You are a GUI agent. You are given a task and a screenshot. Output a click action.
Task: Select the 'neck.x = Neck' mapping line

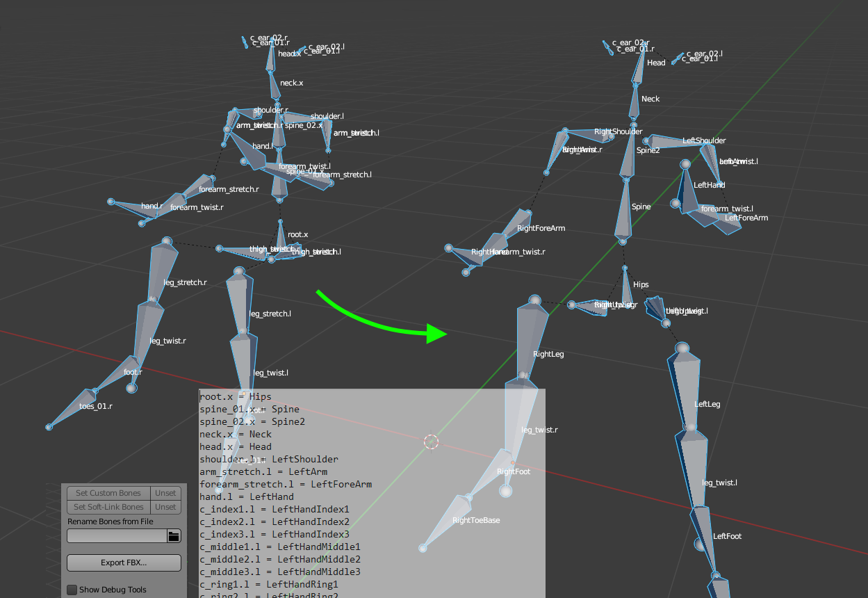point(236,434)
